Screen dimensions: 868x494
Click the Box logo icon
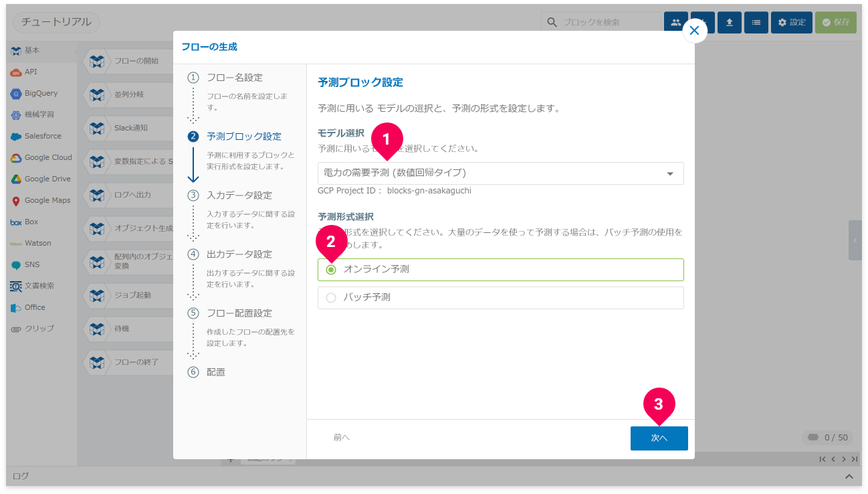tap(16, 222)
